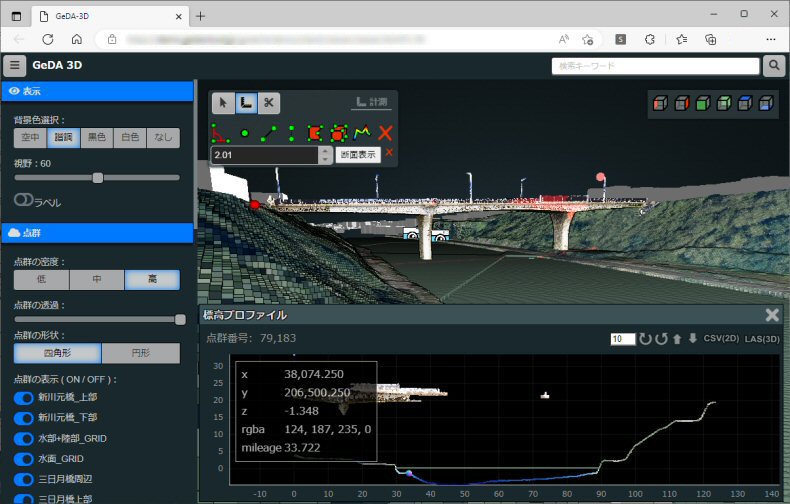This screenshot has height=504, width=790.
Task: Click the 断面表示 button
Action: pyautogui.click(x=357, y=155)
